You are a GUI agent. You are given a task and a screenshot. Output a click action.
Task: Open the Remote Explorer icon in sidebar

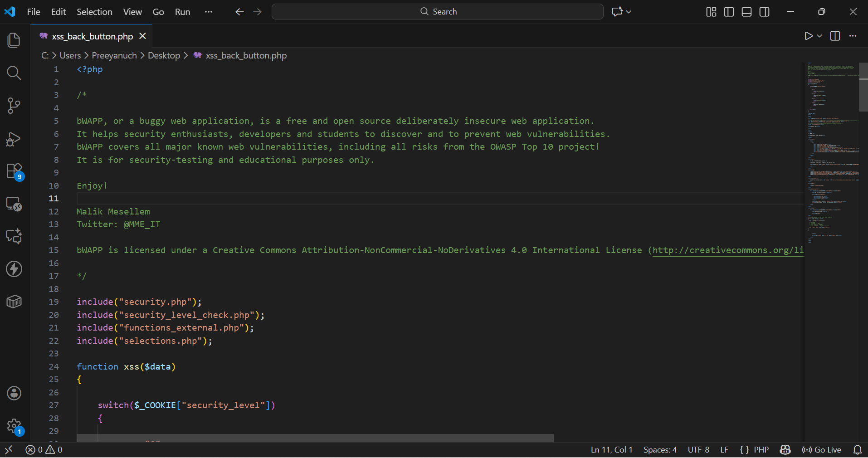pyautogui.click(x=14, y=204)
